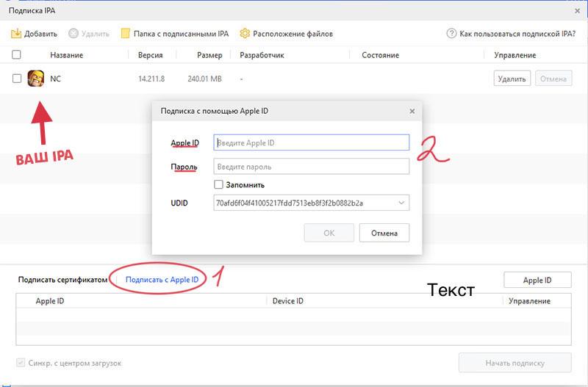Click the Расположение файлов gear icon
This screenshot has width=588, height=387.
click(245, 34)
